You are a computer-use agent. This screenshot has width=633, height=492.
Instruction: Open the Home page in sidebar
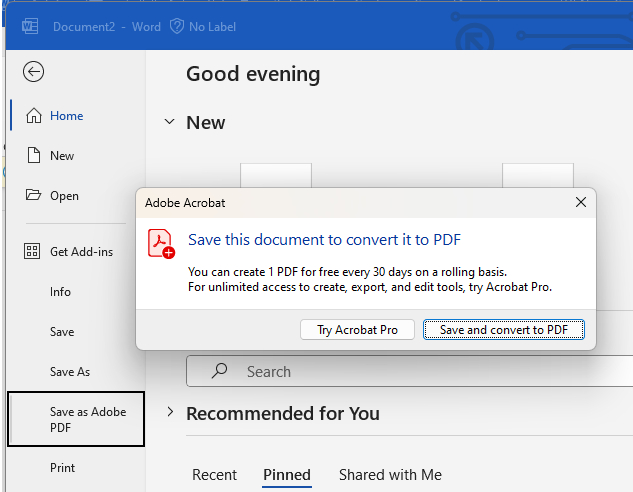tap(66, 116)
